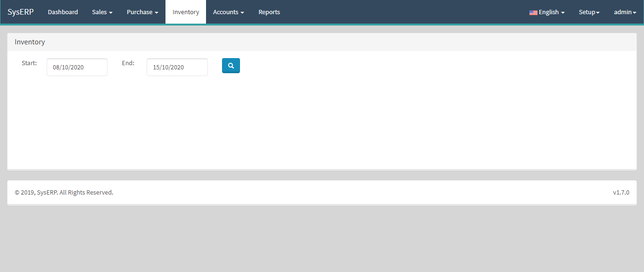Click the copyright SysERP footer text
This screenshot has height=272, width=644.
64,192
